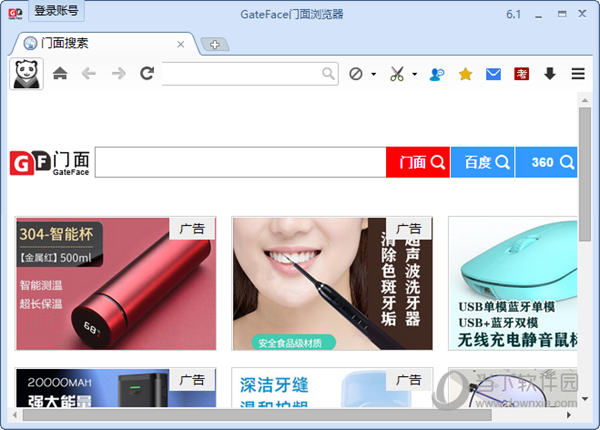Search using the red 门面 button
600x430 pixels.
418,162
